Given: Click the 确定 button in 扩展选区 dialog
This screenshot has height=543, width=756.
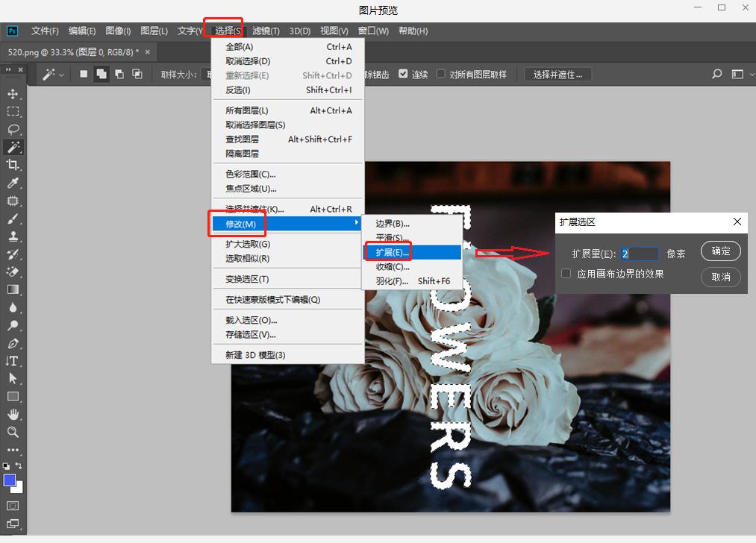Looking at the screenshot, I should pyautogui.click(x=719, y=251).
